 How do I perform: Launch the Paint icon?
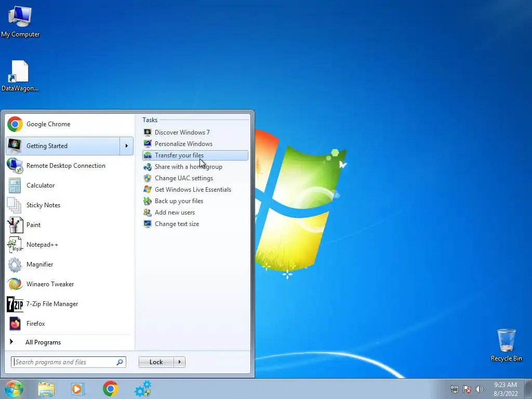[15, 224]
